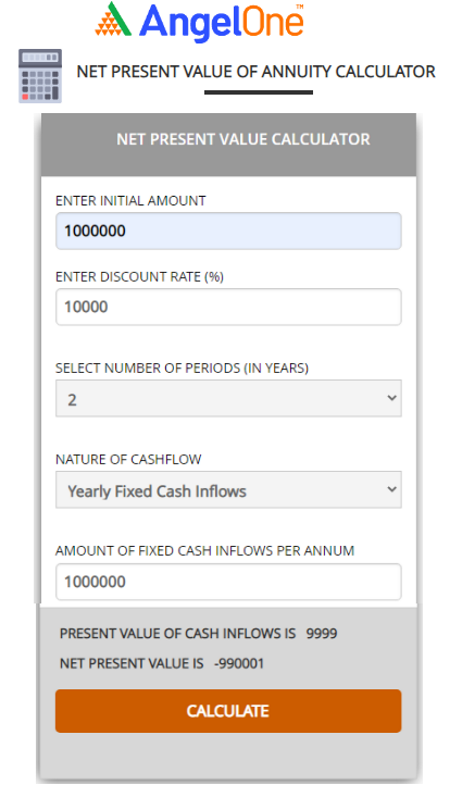
Task: Click the AngelOne logo
Action: [x=199, y=22]
